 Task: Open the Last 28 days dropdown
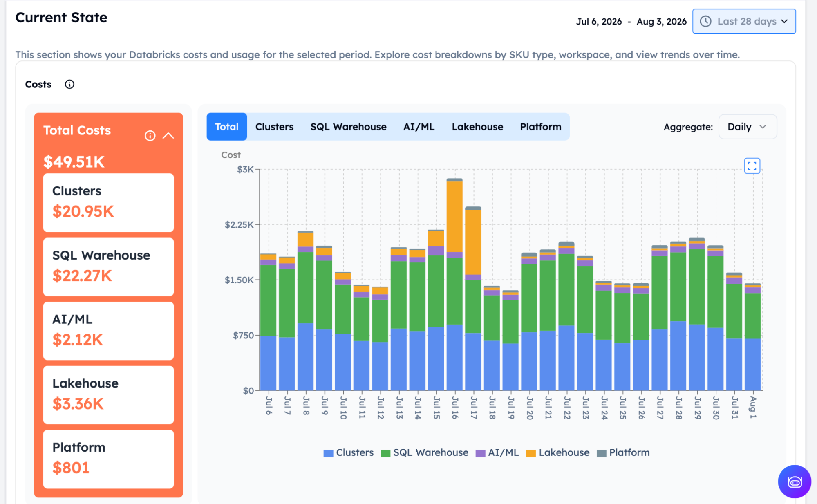(x=744, y=21)
